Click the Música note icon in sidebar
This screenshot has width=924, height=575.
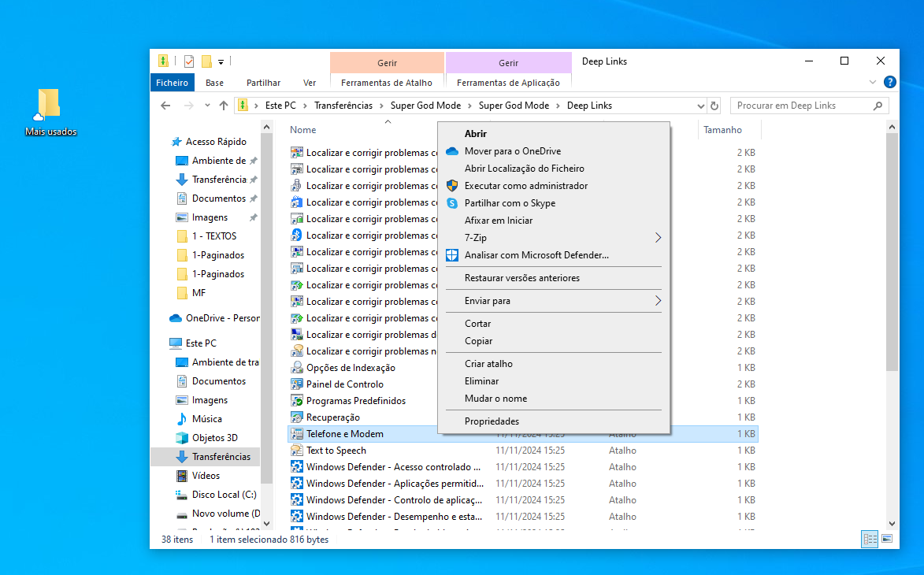pos(182,420)
